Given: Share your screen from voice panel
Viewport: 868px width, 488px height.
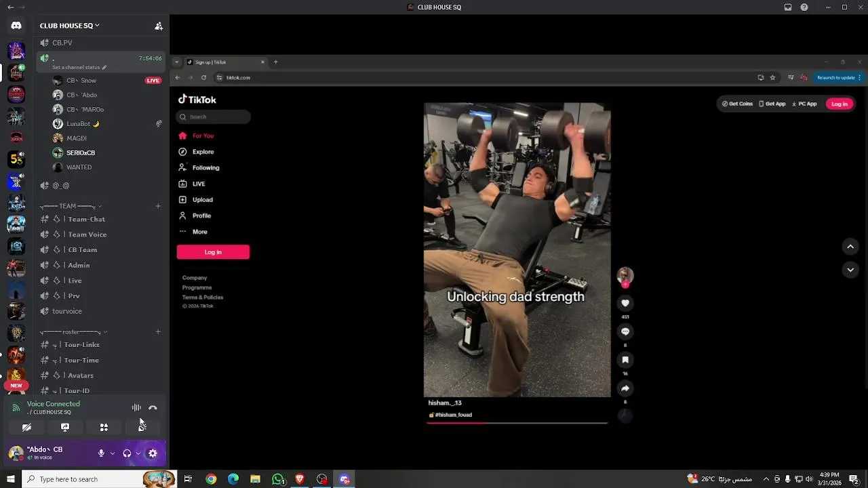Looking at the screenshot, I should coord(65,427).
